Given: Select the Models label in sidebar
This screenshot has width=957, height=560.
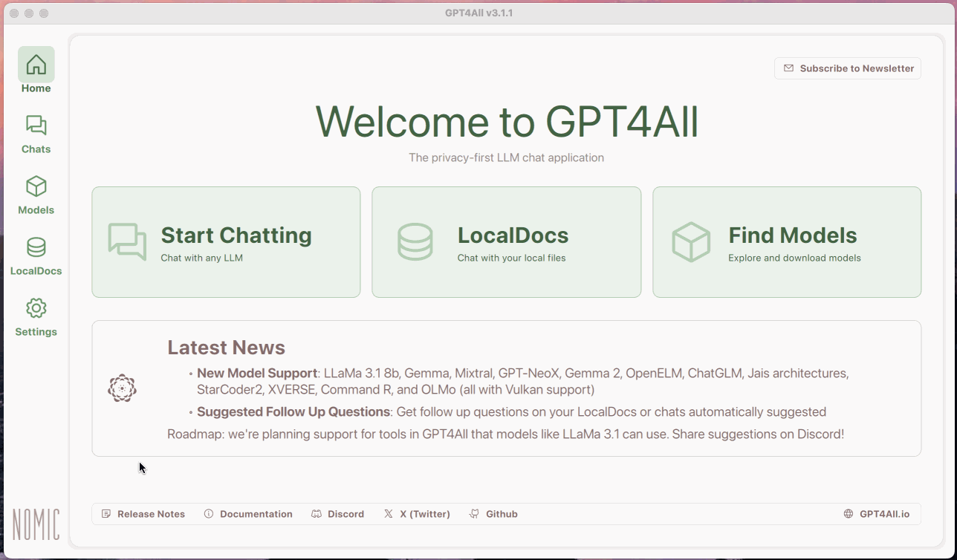Looking at the screenshot, I should 36,210.
